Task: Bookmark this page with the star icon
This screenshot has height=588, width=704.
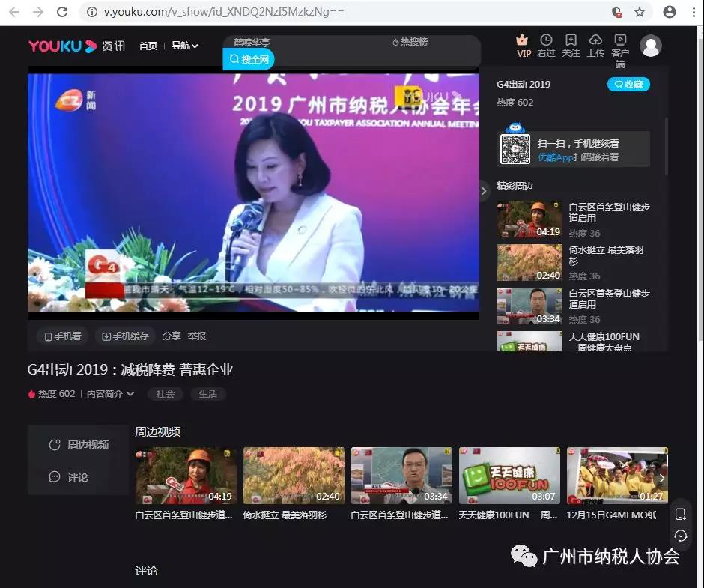Action: [640, 12]
